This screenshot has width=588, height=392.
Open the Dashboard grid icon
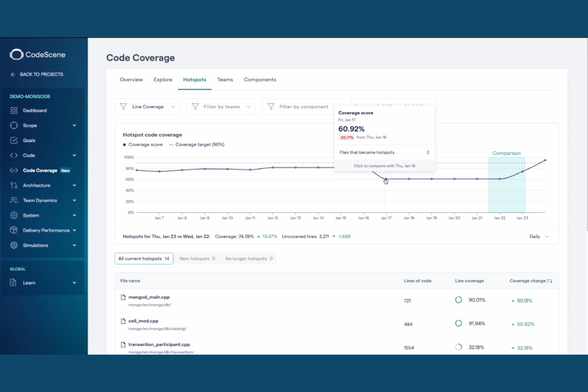tap(14, 110)
